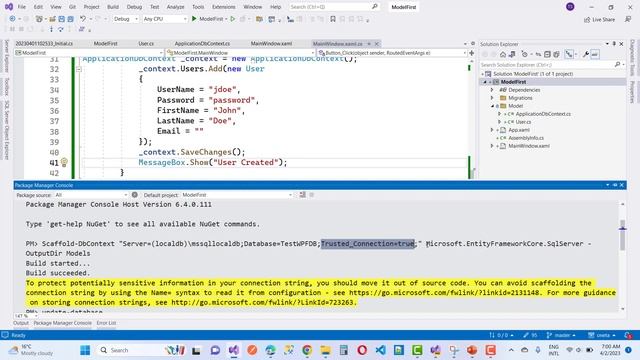640x360 pixels.
Task: Click the Package Manager Console vertical scrollbar thumb
Action: click(622, 235)
